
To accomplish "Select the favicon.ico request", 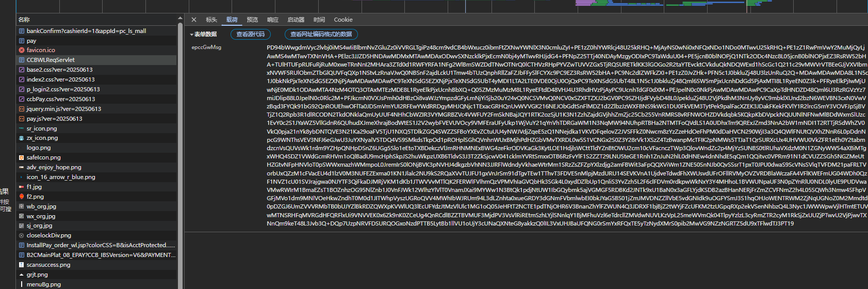I will 97,50.
